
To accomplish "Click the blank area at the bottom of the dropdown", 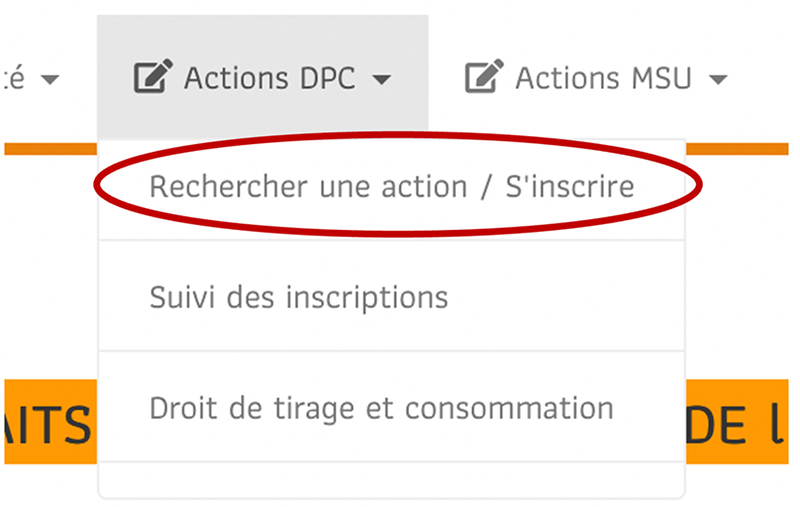I will point(391,479).
